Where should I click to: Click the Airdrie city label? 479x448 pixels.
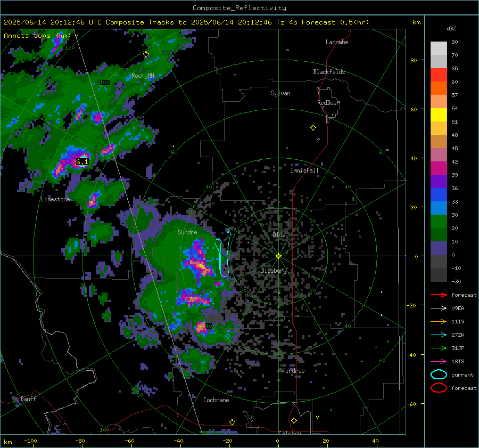coord(293,371)
